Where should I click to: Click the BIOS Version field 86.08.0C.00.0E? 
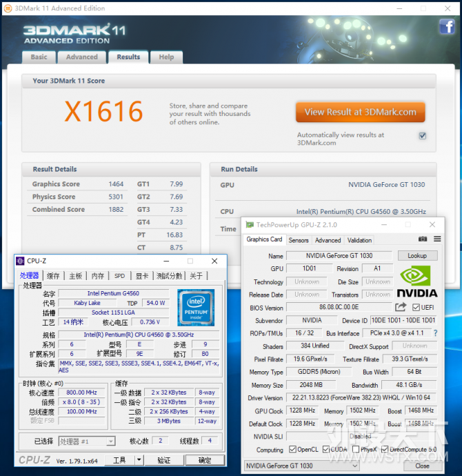pyautogui.click(x=339, y=307)
